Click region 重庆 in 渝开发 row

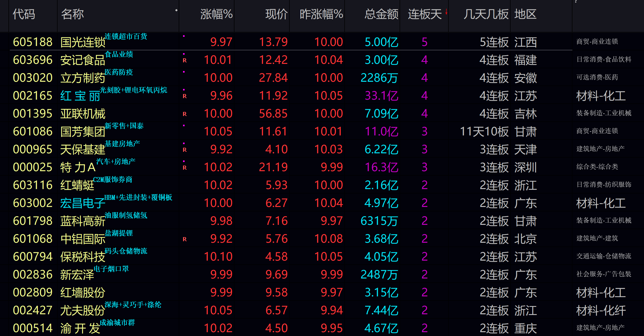tap(525, 328)
